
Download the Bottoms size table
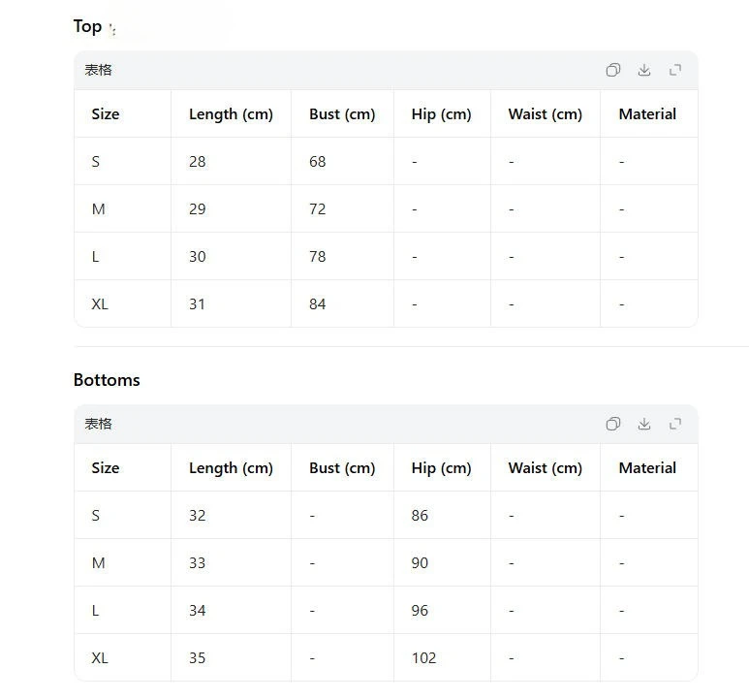pos(644,424)
